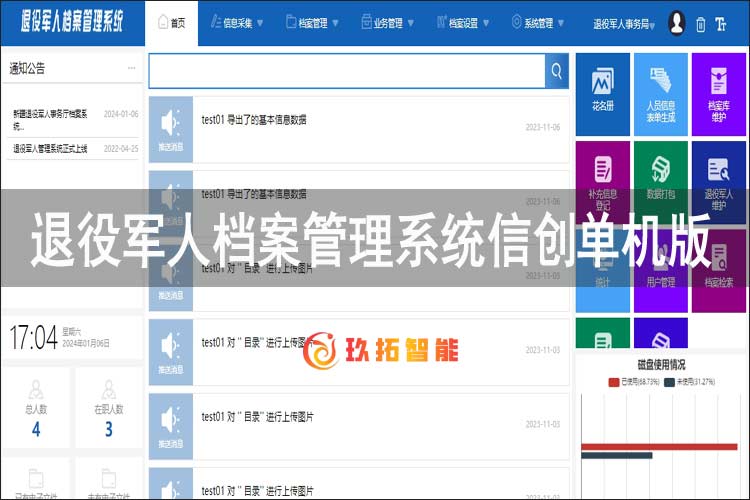Screen dimensions: 750x500
Task: Click the red used-disk bar in chart
Action: tap(659, 447)
